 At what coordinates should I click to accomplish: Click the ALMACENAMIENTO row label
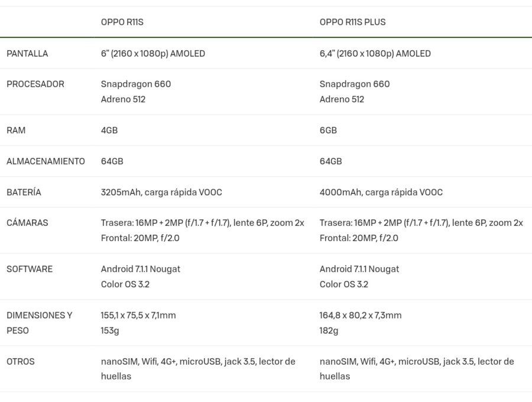pyautogui.click(x=46, y=161)
